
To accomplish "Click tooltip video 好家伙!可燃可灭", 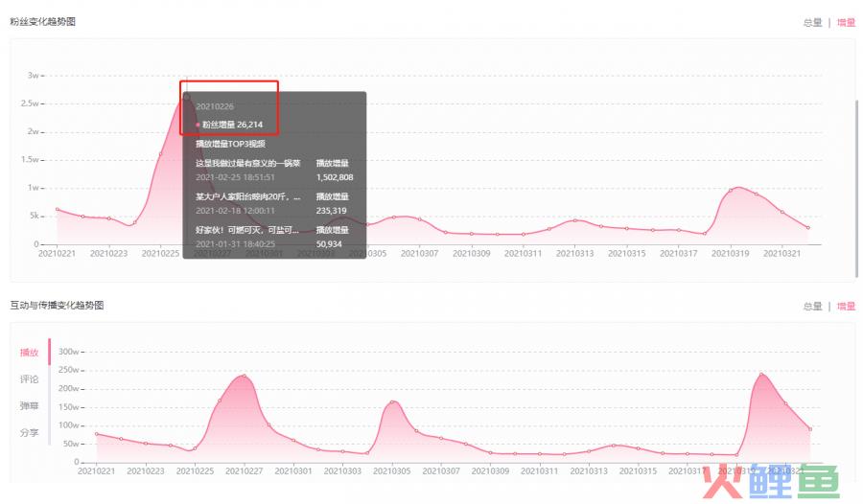I will coord(247,230).
